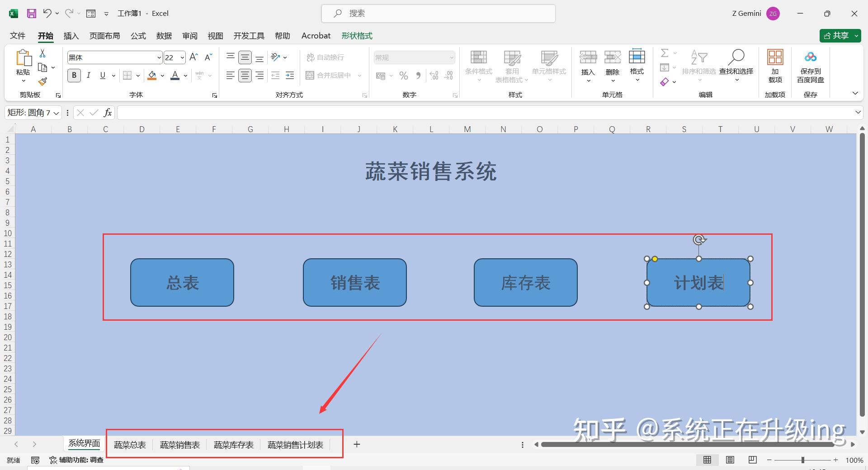The height and width of the screenshot is (470, 868).
Task: Click the 共享 share button
Action: pos(840,36)
